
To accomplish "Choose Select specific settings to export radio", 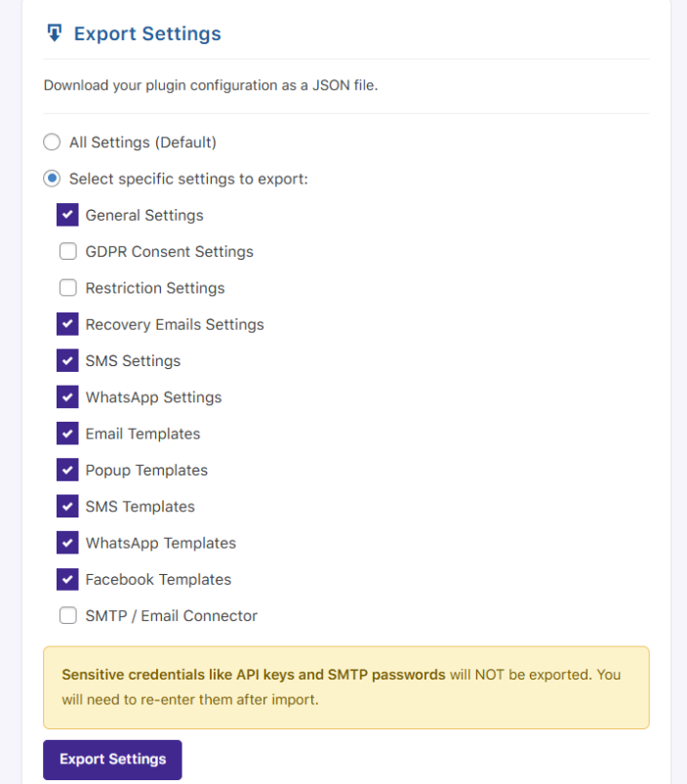I will click(52, 179).
